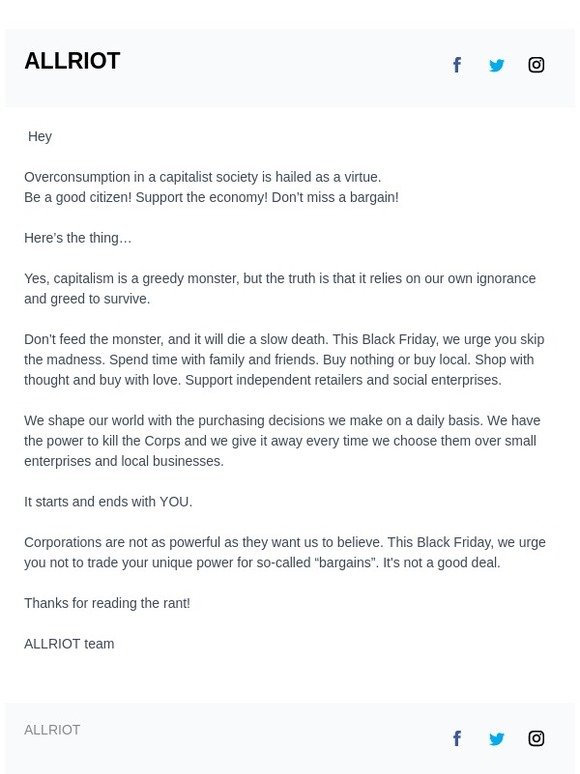Click 'Thanks for reading the rant!' line

pyautogui.click(x=107, y=603)
